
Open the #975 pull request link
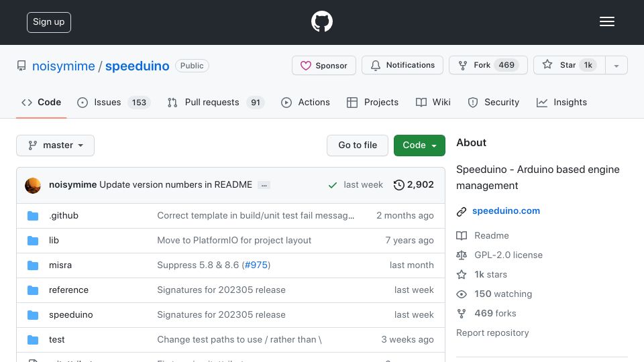tap(256, 265)
